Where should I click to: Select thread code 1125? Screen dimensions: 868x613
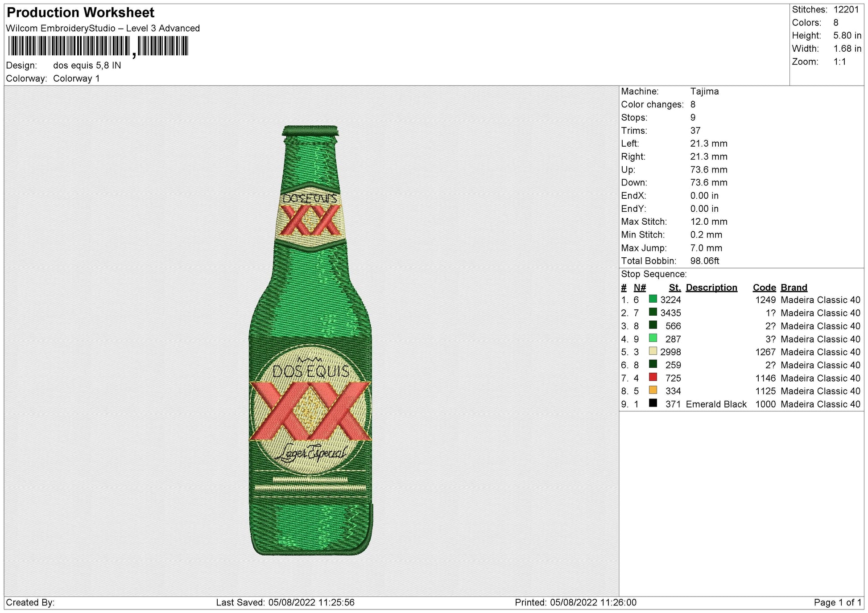click(x=766, y=391)
